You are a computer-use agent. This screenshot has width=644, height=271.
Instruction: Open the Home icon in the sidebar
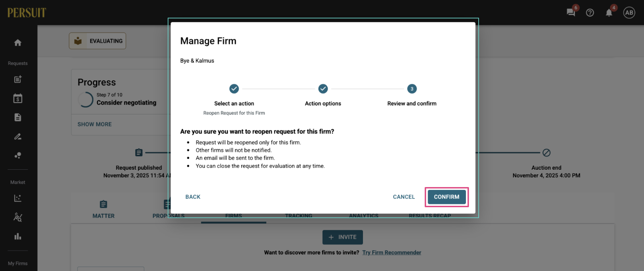point(18,43)
